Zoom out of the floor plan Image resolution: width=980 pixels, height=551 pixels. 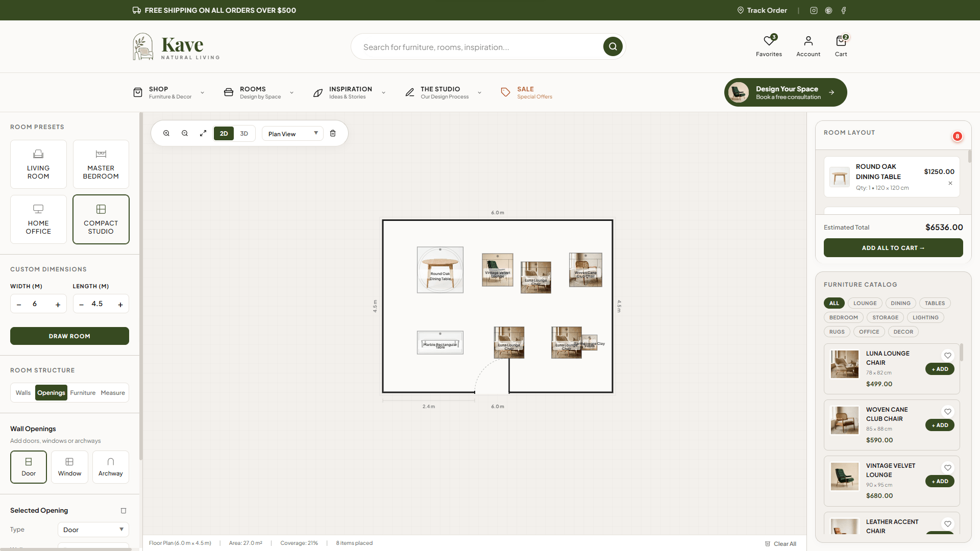click(x=185, y=133)
